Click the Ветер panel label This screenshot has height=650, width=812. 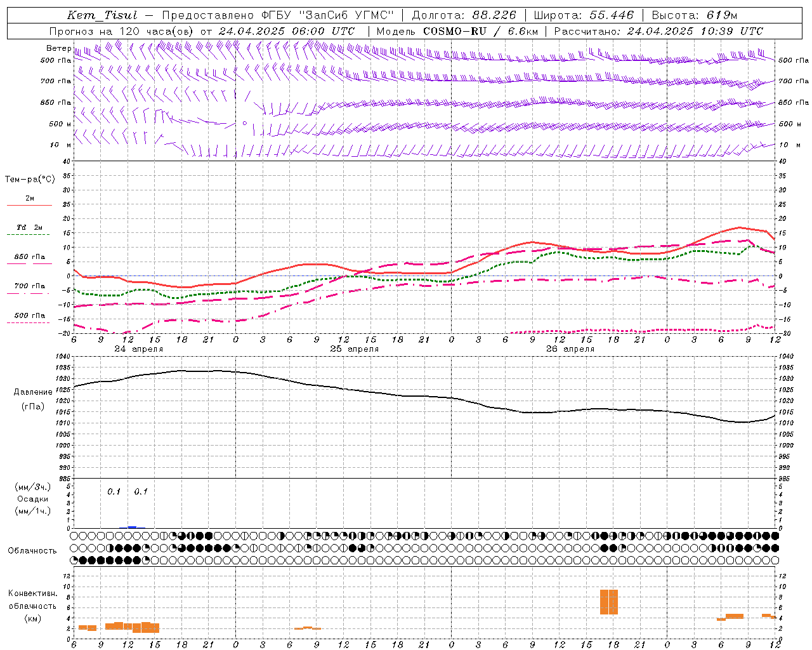(x=58, y=48)
